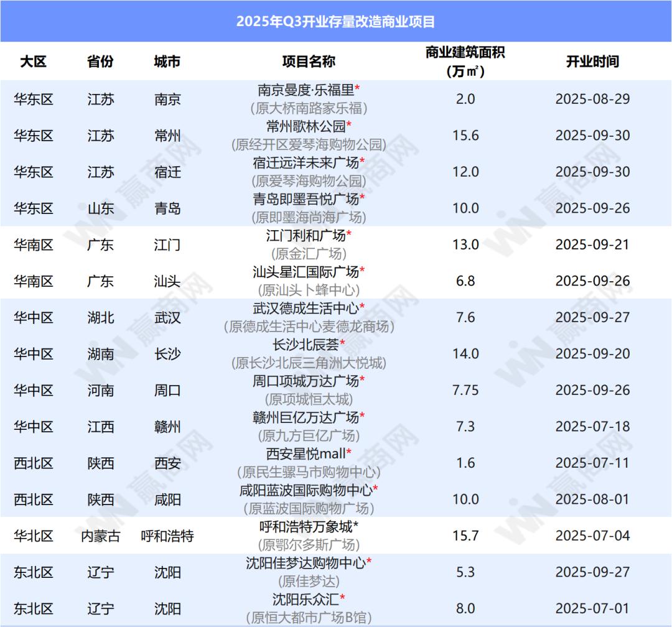Click project name 南京曼度·乐福里
Image resolution: width=672 pixels, height=627 pixels.
tap(306, 90)
